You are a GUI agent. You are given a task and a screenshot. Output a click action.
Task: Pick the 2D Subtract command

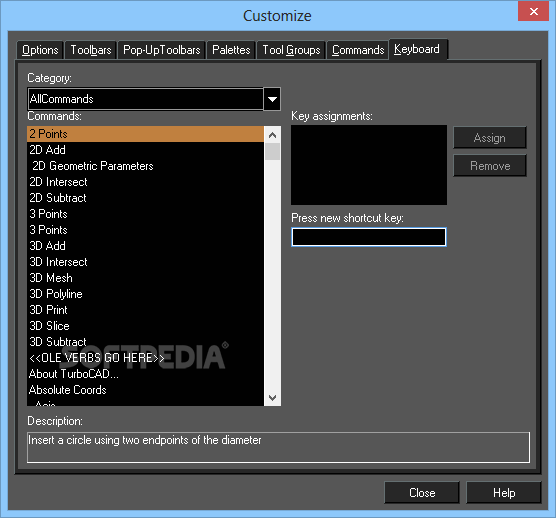[145, 198]
